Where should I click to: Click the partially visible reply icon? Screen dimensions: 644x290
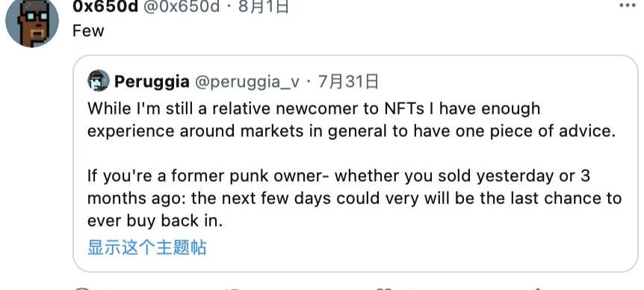pyautogui.click(x=82, y=289)
